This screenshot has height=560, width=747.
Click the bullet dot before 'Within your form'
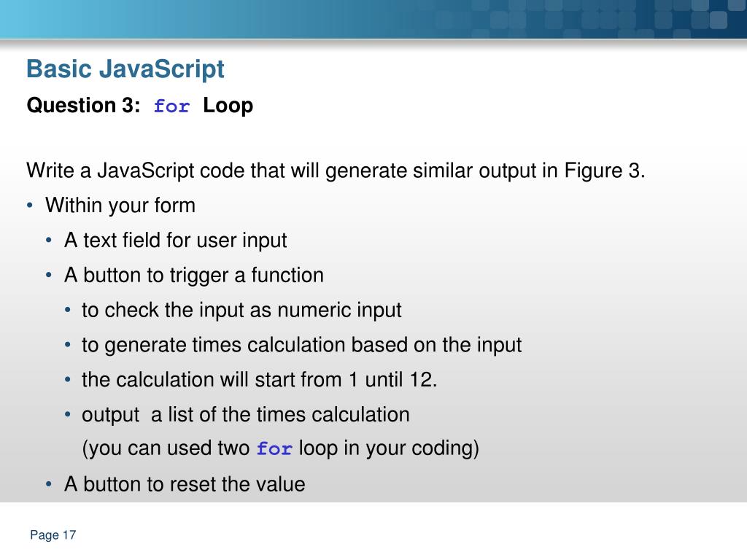pos(30,206)
